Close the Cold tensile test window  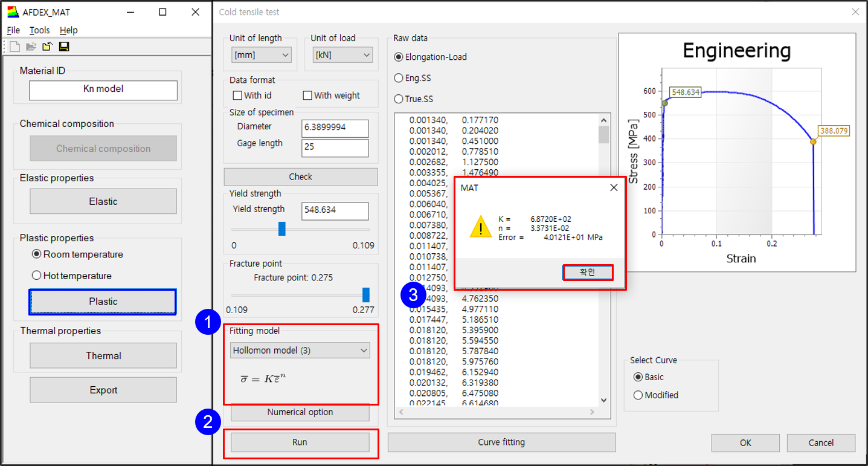pyautogui.click(x=855, y=11)
